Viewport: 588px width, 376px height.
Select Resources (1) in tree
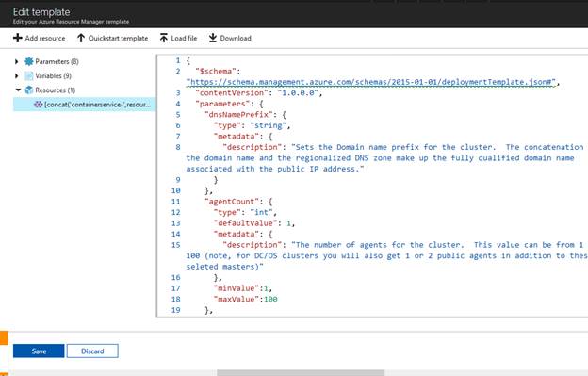[55, 90]
